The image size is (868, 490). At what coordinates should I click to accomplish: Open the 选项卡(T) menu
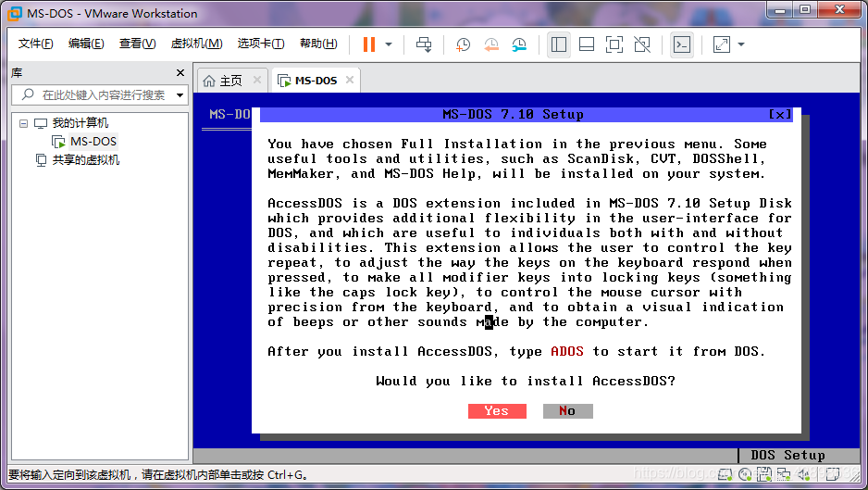point(261,44)
